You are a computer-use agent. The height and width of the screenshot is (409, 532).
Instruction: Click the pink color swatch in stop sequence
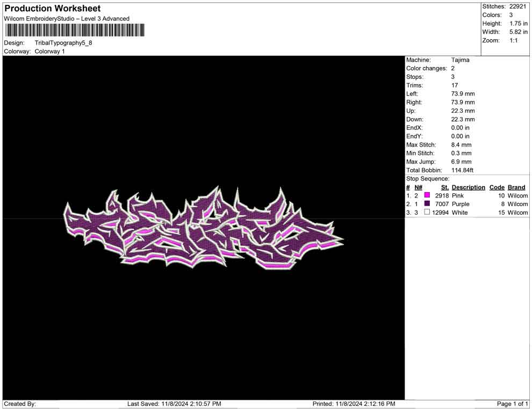click(427, 195)
